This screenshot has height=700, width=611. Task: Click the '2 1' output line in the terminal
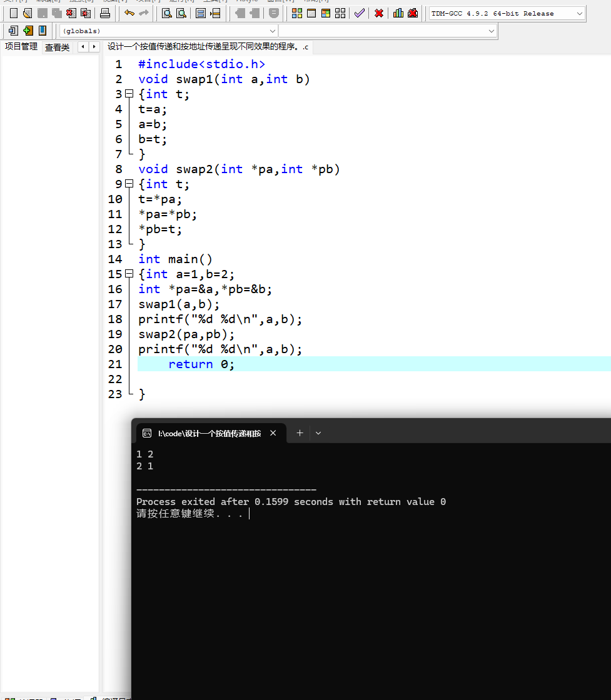[144, 466]
